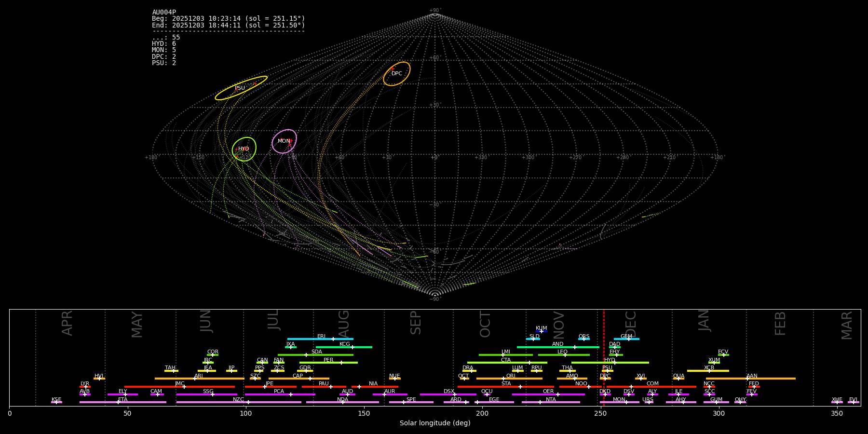Click the LMI shower label in the timeline
The width and height of the screenshot is (868, 434).
click(505, 352)
